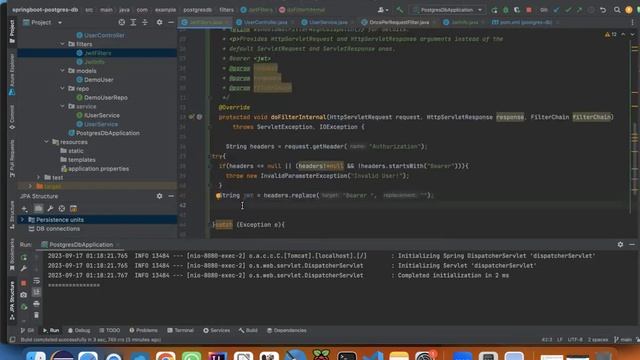Open Search Everywhere magnifier icon

[617, 10]
